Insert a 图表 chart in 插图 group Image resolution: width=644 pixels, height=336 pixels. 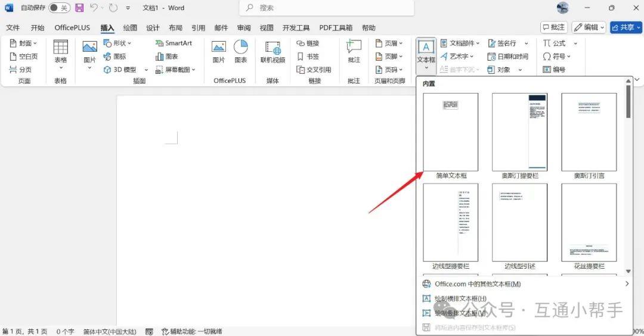(x=167, y=56)
